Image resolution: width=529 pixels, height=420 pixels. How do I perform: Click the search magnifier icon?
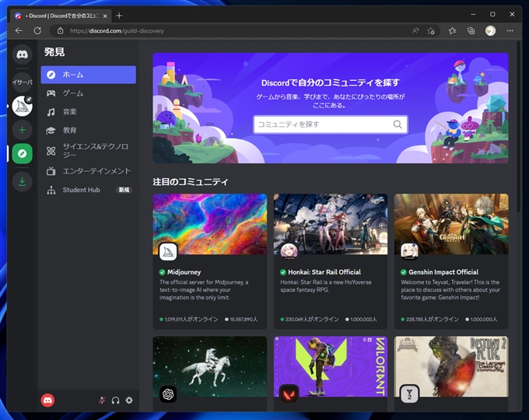[x=398, y=124]
